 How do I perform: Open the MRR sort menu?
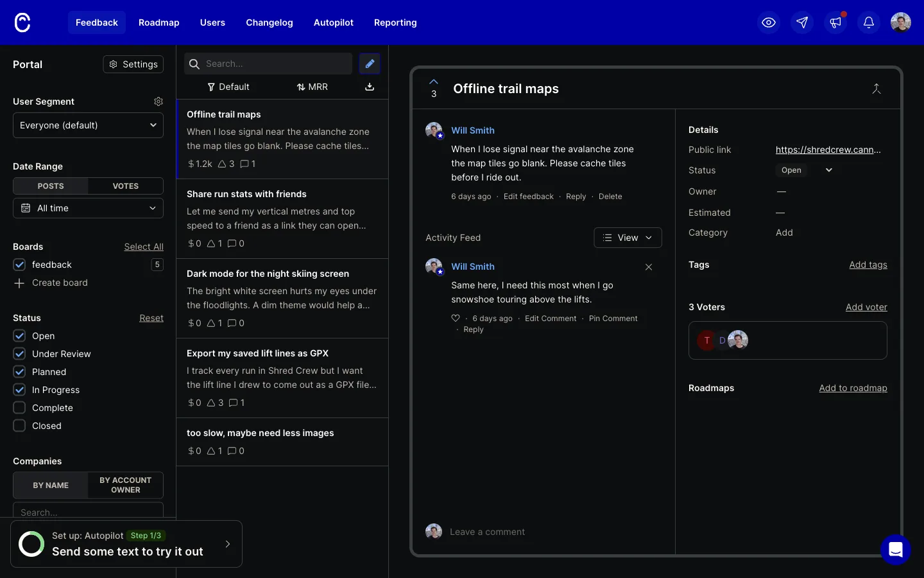click(x=312, y=87)
